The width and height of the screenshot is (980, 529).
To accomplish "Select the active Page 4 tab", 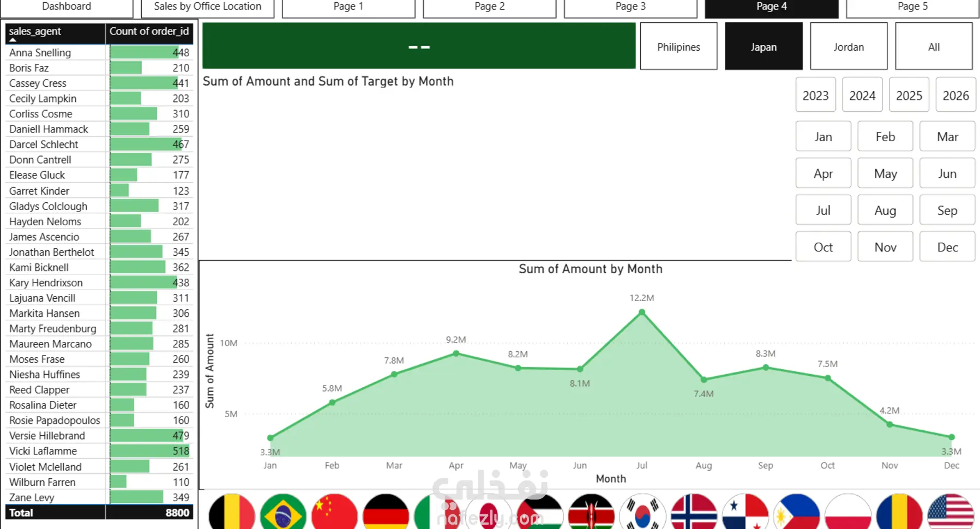I will pos(772,8).
